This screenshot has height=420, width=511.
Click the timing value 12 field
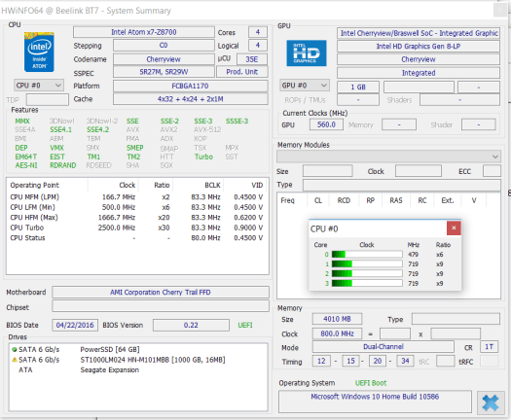point(321,361)
